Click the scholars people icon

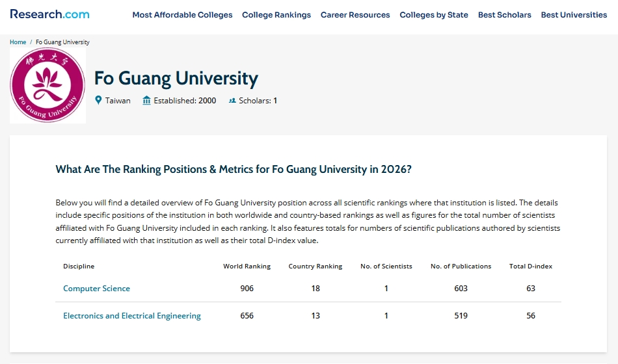[232, 101]
